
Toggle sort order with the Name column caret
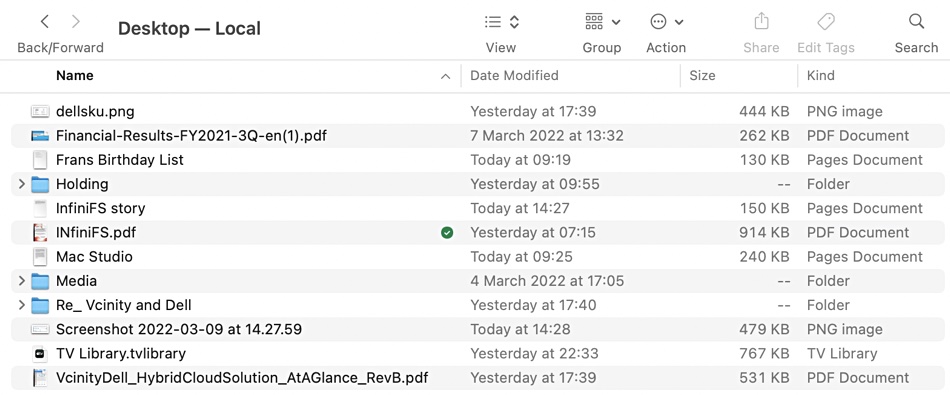tap(446, 76)
